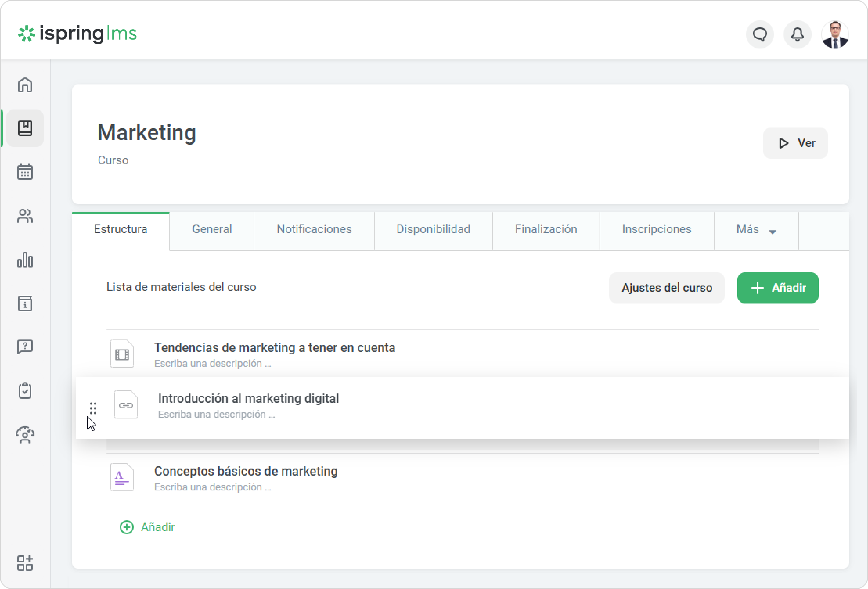Image resolution: width=868 pixels, height=589 pixels.
Task: Open the tasks clipboard icon in sidebar
Action: (x=25, y=391)
